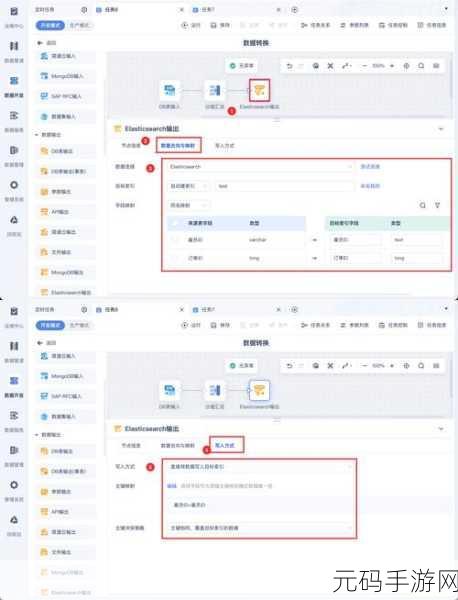Click the blue test connection link
Image resolution: width=458 pixels, height=600 pixels.
(x=370, y=167)
